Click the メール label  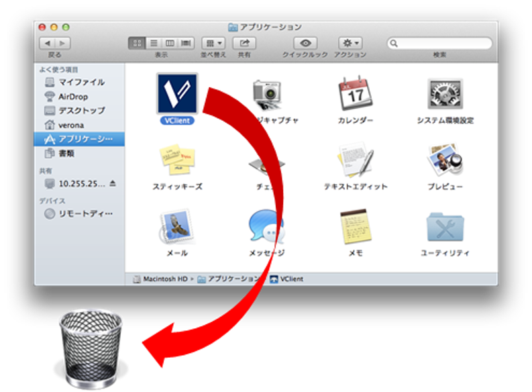point(177,253)
